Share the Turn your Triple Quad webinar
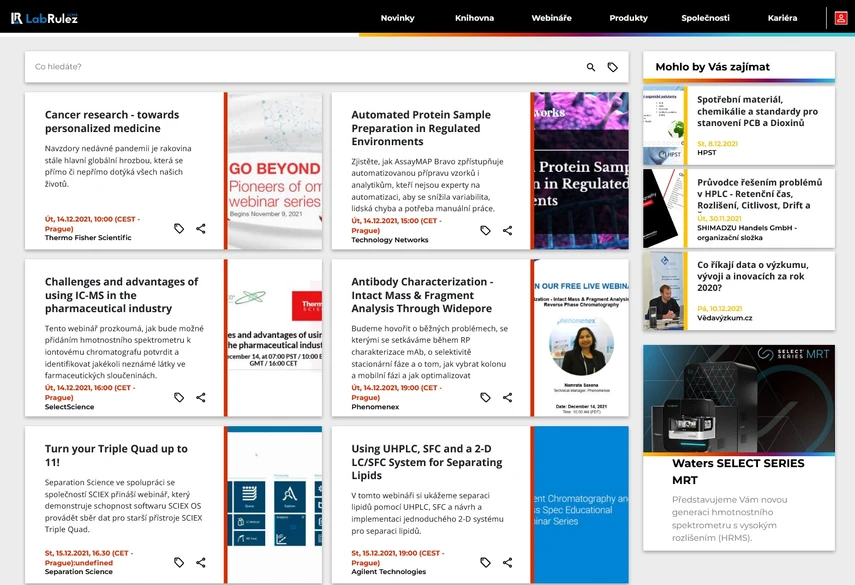This screenshot has height=585, width=855. pos(201,562)
